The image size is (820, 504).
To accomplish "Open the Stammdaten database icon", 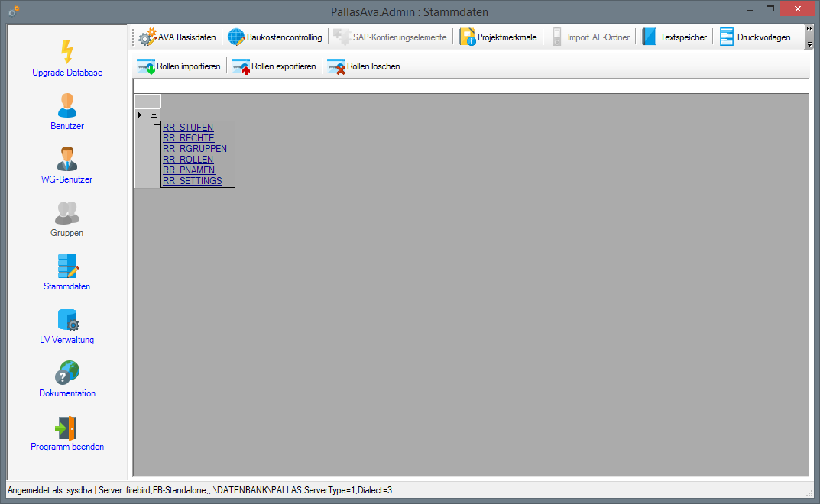I will pyautogui.click(x=68, y=266).
